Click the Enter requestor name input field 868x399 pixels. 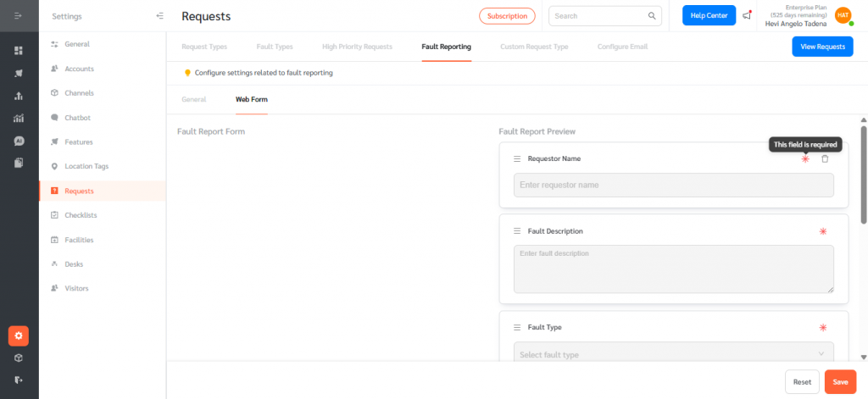(673, 185)
